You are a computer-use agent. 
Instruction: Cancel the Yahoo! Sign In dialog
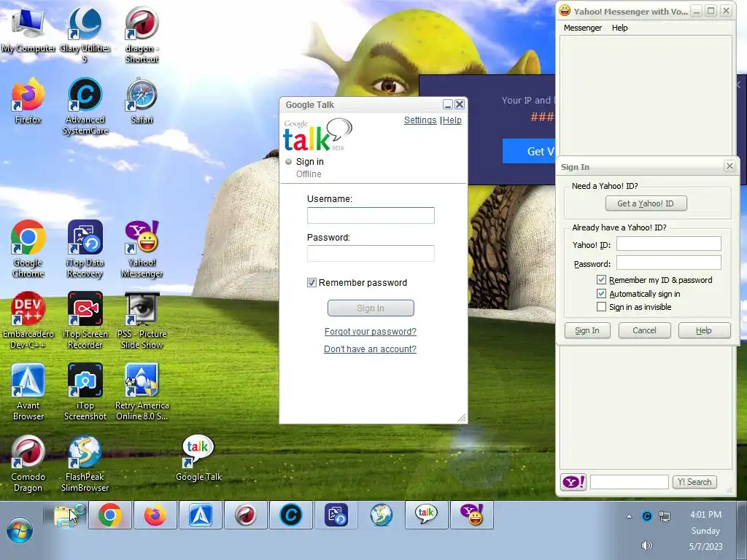(x=645, y=330)
